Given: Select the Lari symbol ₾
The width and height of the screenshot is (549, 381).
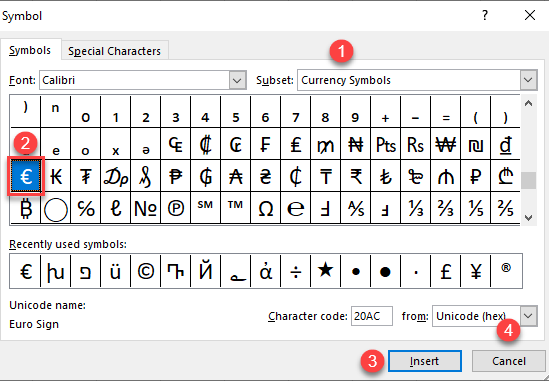Looking at the screenshot, I should 505,176.
